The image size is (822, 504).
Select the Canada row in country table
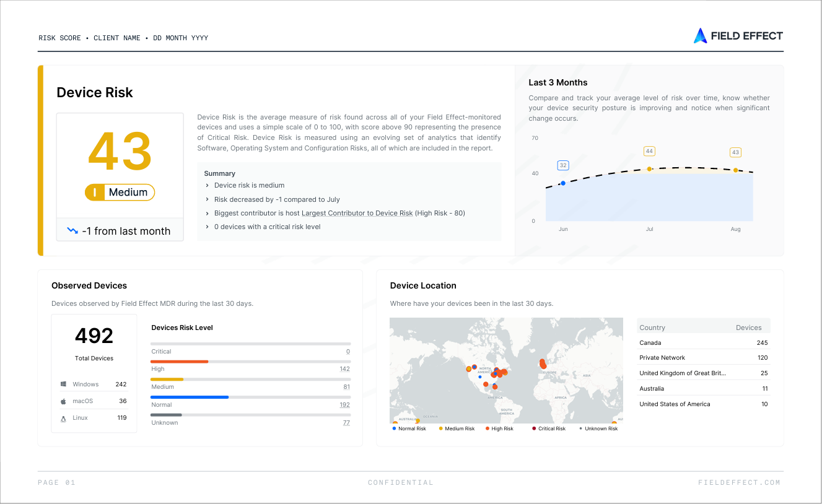coord(704,342)
